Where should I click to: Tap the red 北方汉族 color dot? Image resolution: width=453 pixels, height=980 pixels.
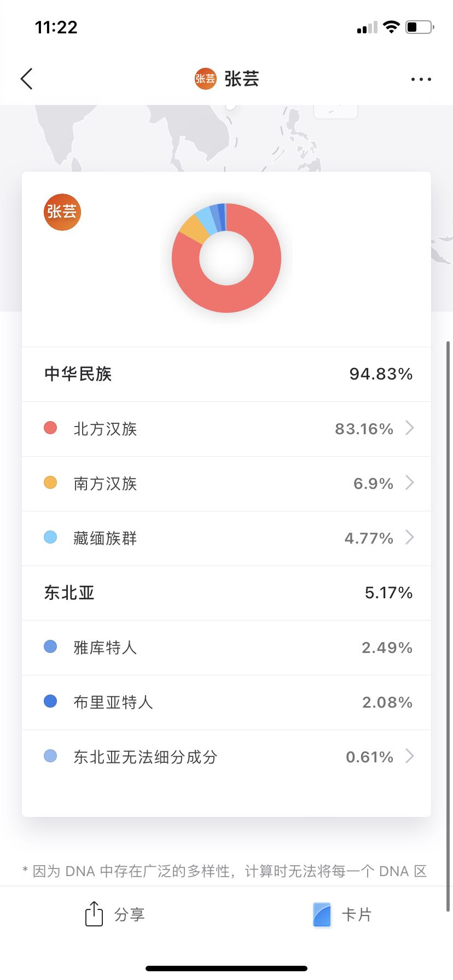click(x=50, y=428)
